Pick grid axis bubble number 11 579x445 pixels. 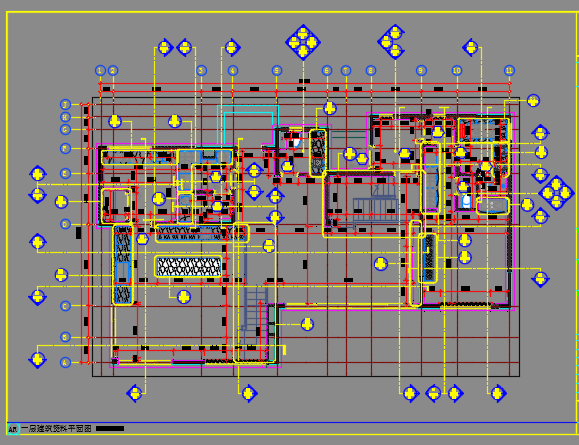tap(510, 71)
